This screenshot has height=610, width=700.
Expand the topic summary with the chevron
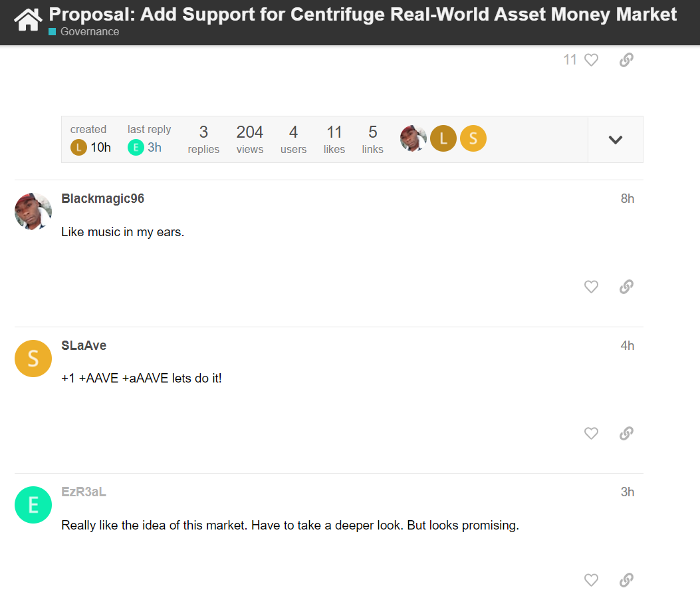(615, 139)
